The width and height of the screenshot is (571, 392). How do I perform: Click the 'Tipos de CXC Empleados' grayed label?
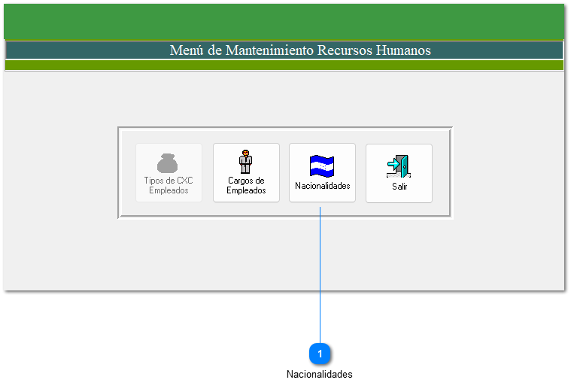pos(169,186)
